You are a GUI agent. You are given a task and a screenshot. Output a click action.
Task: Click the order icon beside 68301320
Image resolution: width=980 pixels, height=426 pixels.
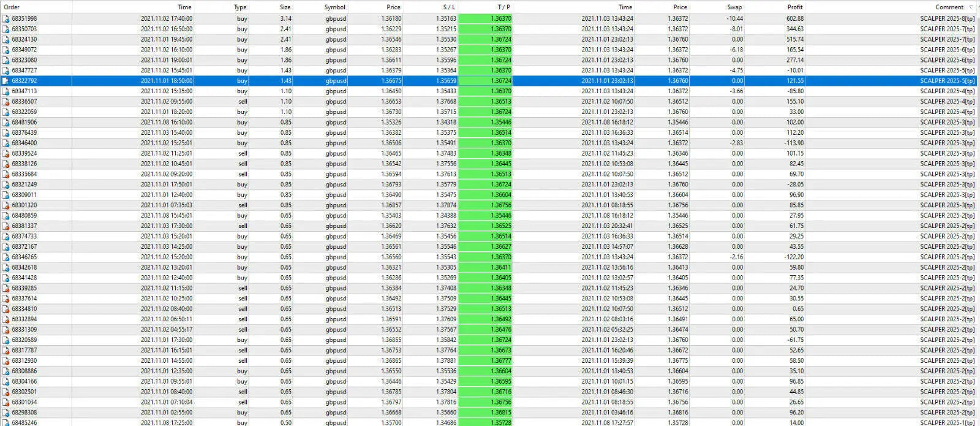(6, 205)
